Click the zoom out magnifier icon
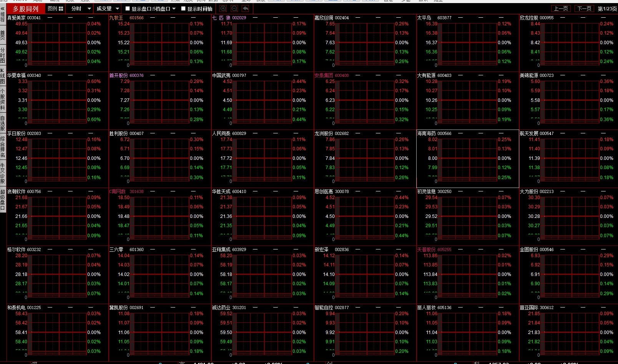Screen dimensions: 618x364 pos(234,8)
